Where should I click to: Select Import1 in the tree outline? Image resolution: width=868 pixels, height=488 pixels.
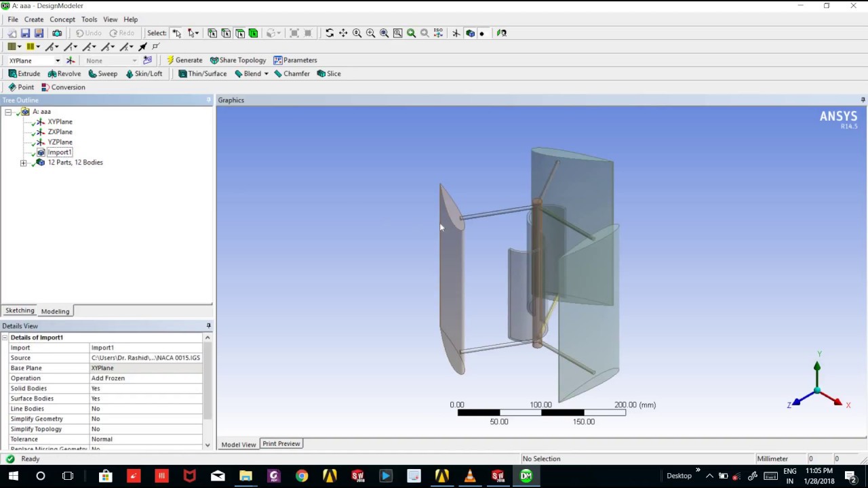[59, 152]
